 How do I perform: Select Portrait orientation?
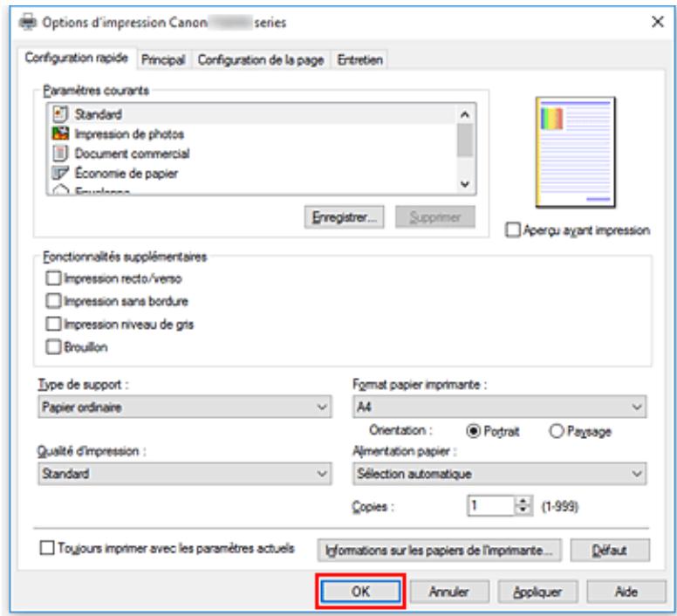[x=473, y=431]
